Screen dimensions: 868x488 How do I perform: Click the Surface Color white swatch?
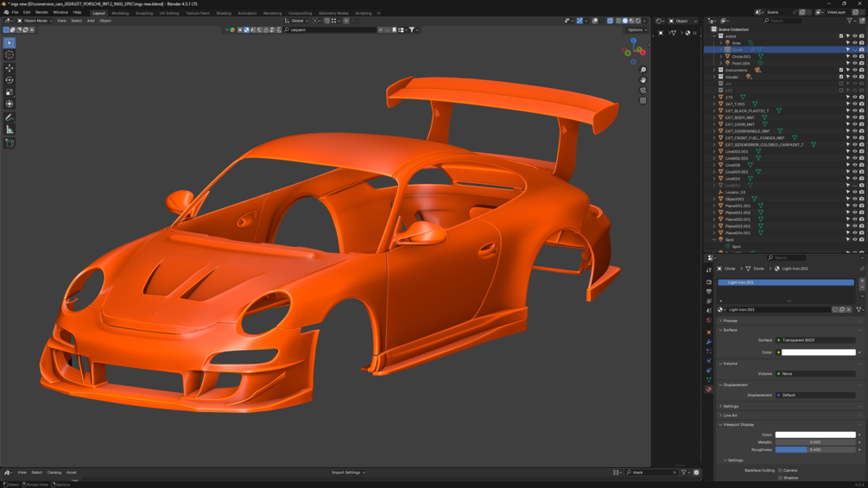[818, 352]
